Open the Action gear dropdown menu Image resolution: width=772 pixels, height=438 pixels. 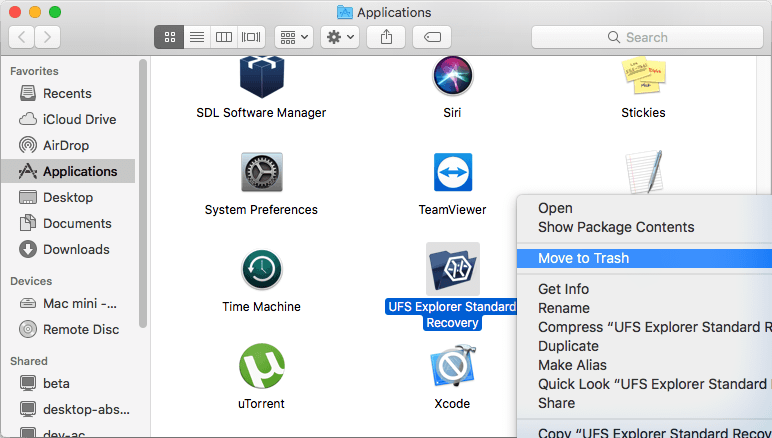(340, 37)
